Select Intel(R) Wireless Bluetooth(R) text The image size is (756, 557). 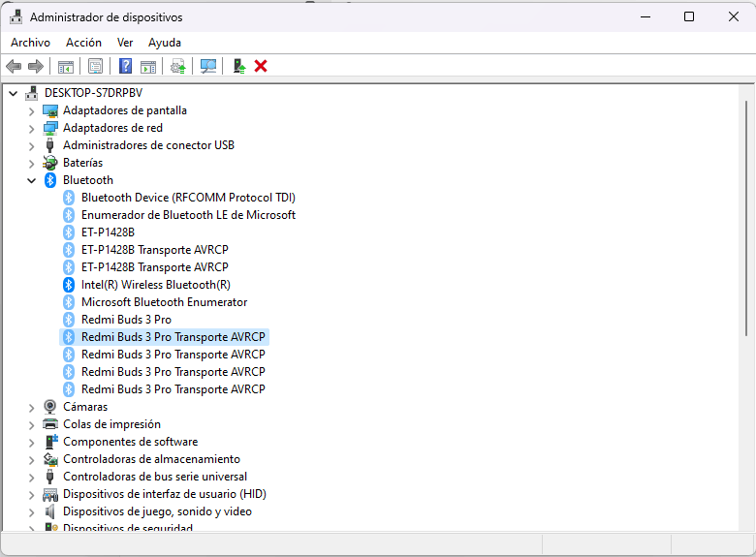[156, 285]
